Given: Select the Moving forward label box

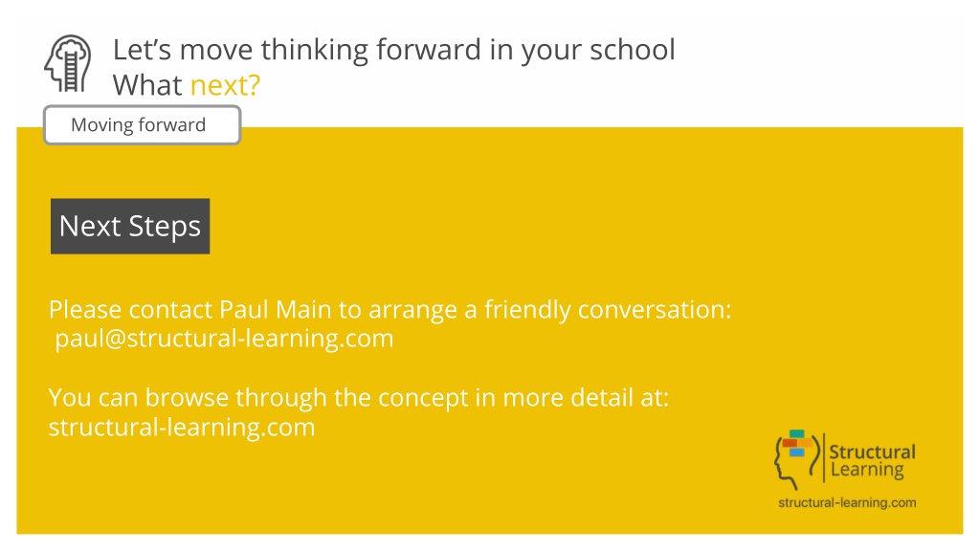Looking at the screenshot, I should (142, 125).
